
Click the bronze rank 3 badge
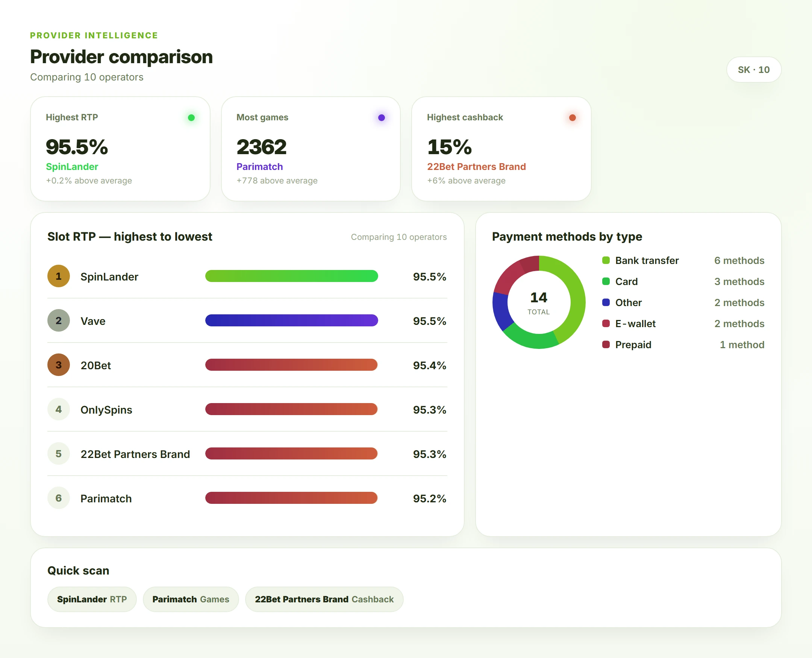click(x=59, y=365)
